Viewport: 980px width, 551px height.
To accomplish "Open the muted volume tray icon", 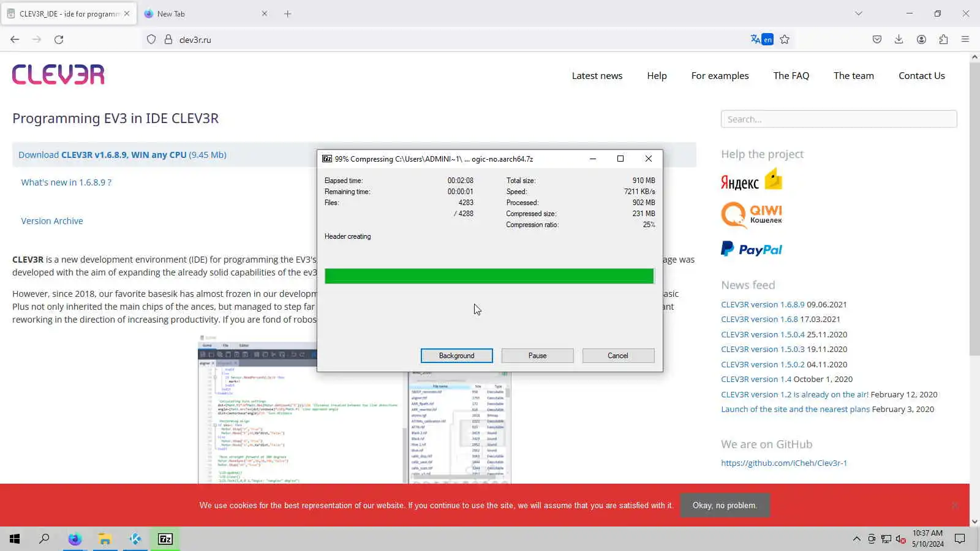I will click(x=900, y=539).
